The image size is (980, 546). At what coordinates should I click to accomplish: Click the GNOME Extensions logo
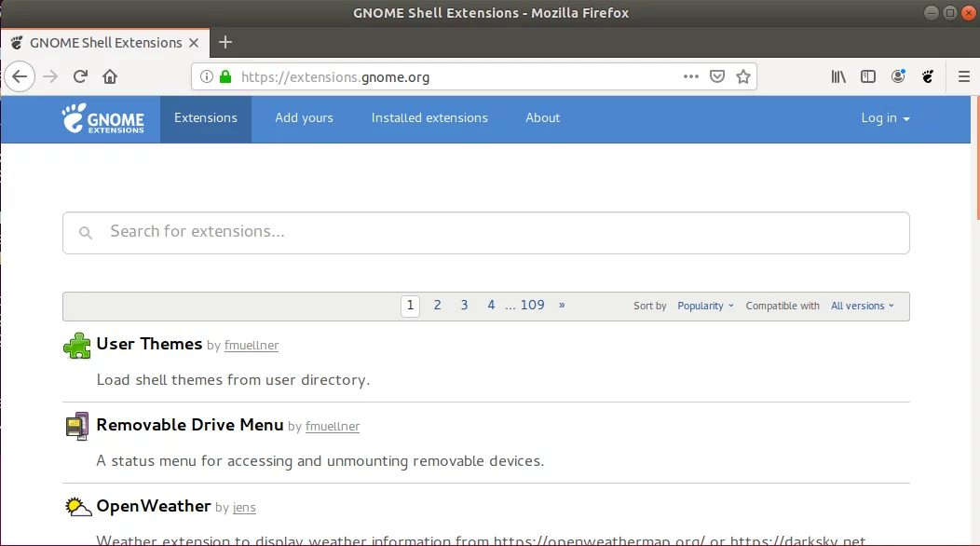click(x=103, y=118)
